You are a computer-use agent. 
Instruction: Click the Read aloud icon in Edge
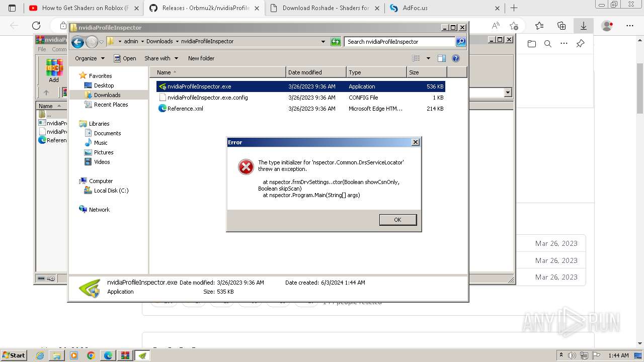pyautogui.click(x=496, y=26)
